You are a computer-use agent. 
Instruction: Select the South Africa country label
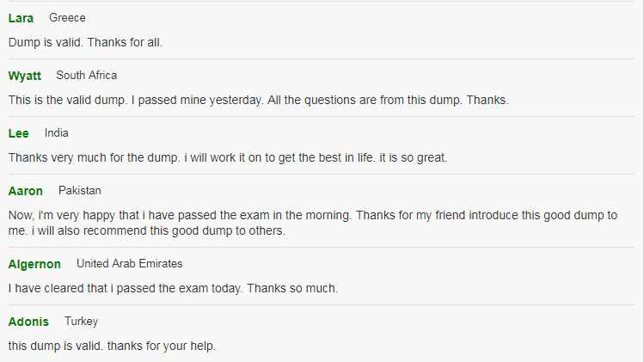(87, 75)
